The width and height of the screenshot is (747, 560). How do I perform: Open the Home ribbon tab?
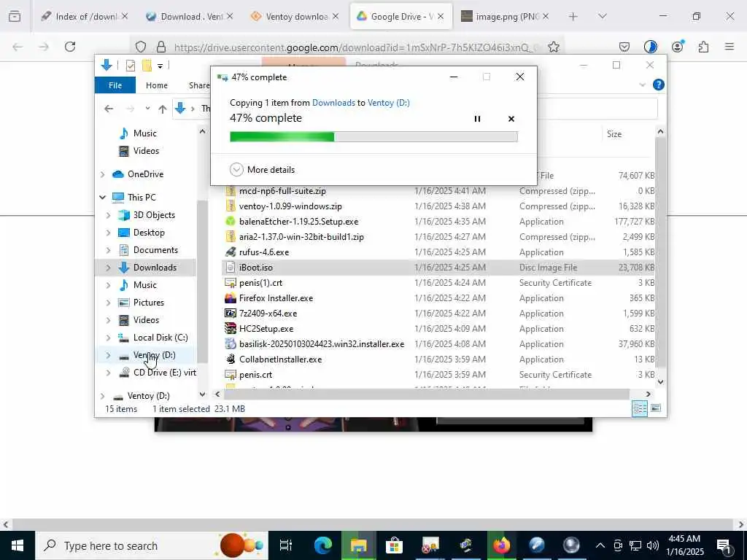click(x=157, y=85)
